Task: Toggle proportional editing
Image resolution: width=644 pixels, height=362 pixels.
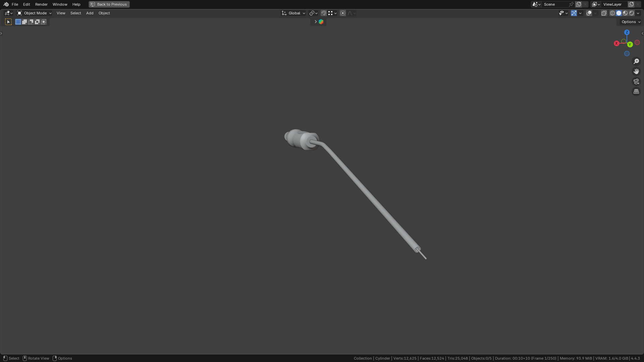Action: click(343, 13)
